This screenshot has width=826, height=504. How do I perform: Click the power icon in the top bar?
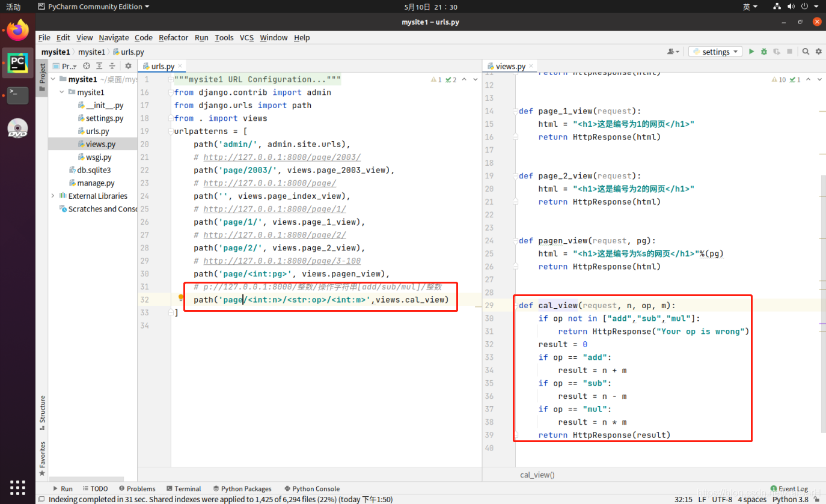[804, 7]
